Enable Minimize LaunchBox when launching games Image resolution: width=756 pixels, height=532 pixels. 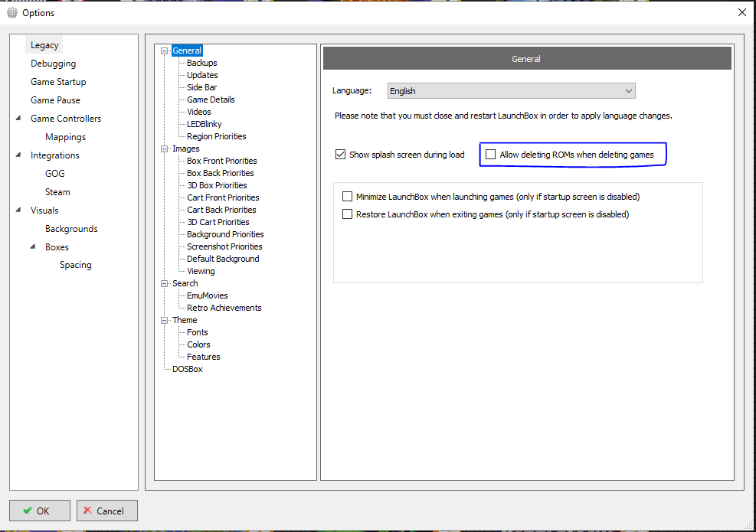(347, 196)
